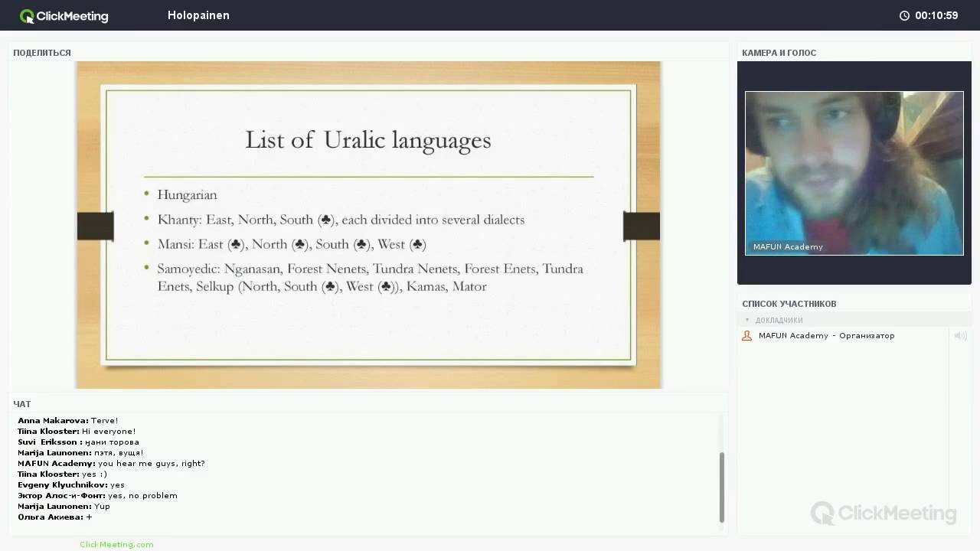This screenshot has height=551, width=980.
Task: Click the Hungarian bullet on the slide
Action: pyautogui.click(x=187, y=195)
